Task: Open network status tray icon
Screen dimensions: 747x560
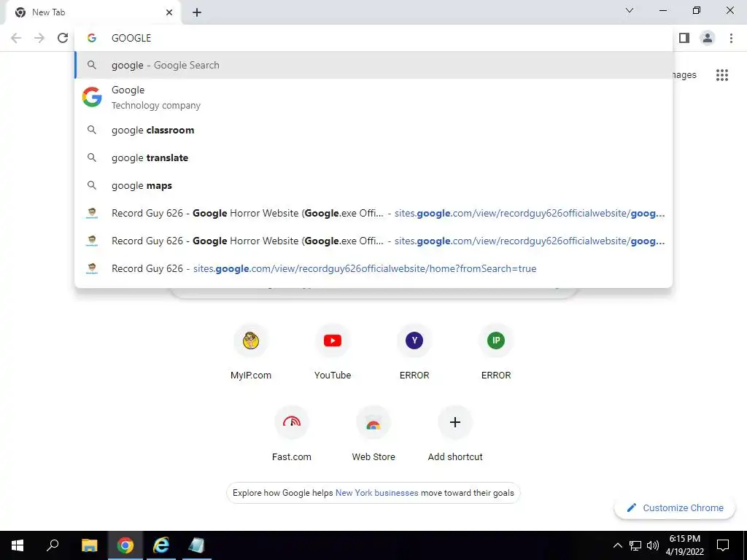Action: pos(635,545)
